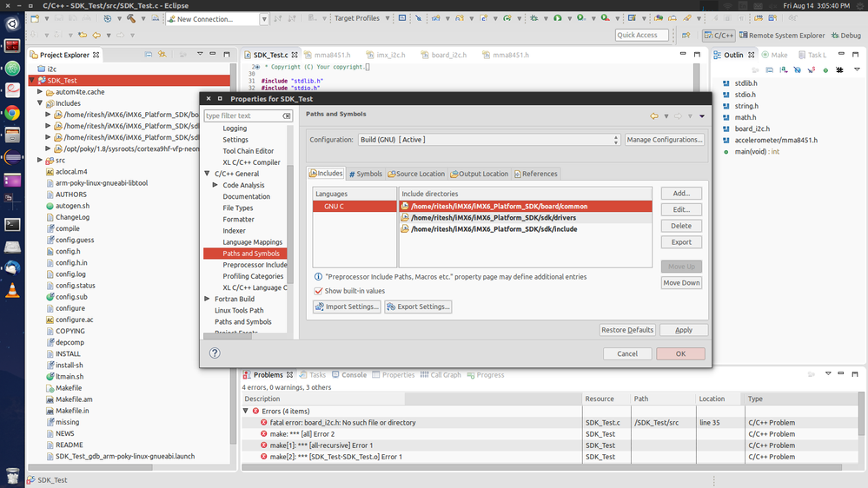Click the Delete button
The width and height of the screenshot is (868, 488).
(x=681, y=226)
